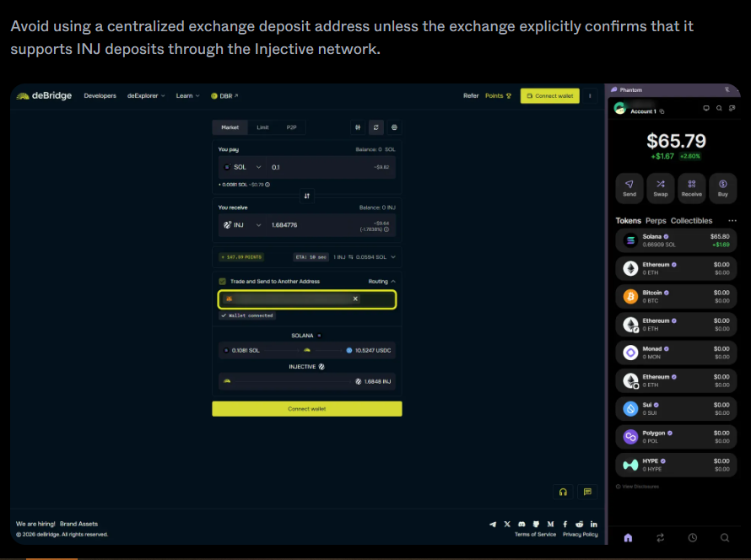Viewport: 751px width, 560px height.
Task: Click Buy in the Phantom wallet
Action: click(723, 187)
